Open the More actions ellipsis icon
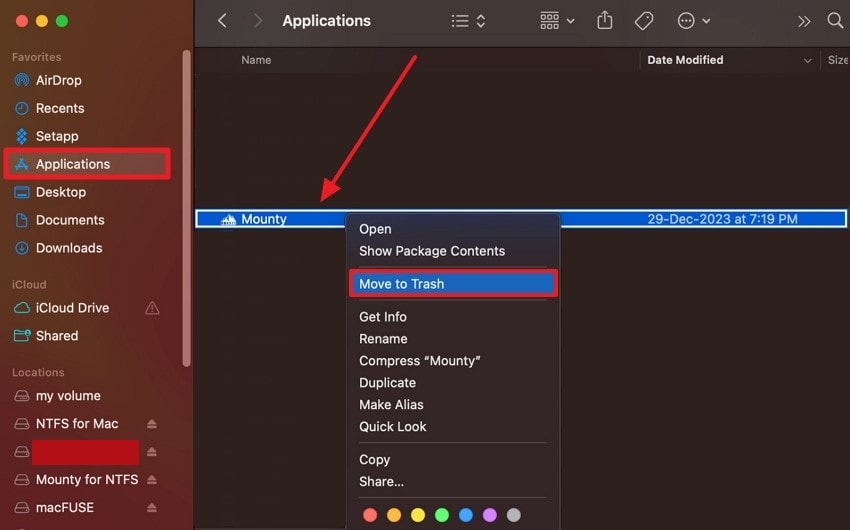Screen dimensions: 850x530 pos(686,21)
